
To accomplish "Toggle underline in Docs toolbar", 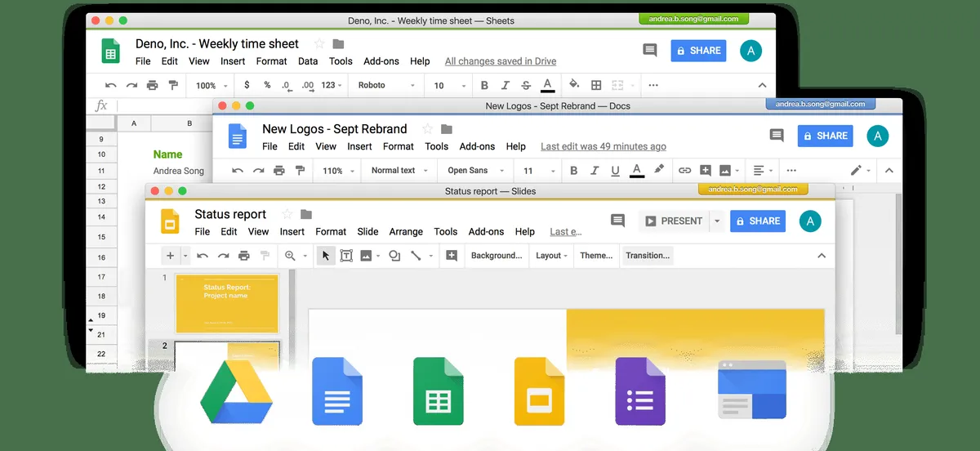I will pyautogui.click(x=615, y=171).
